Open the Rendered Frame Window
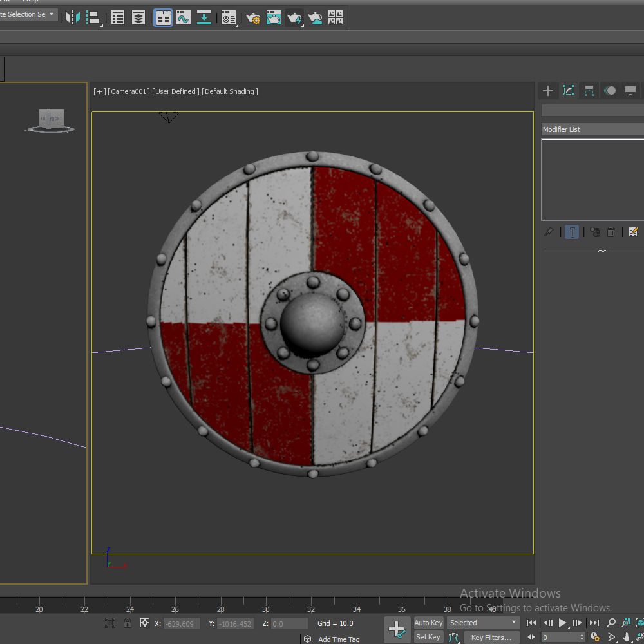 274,17
